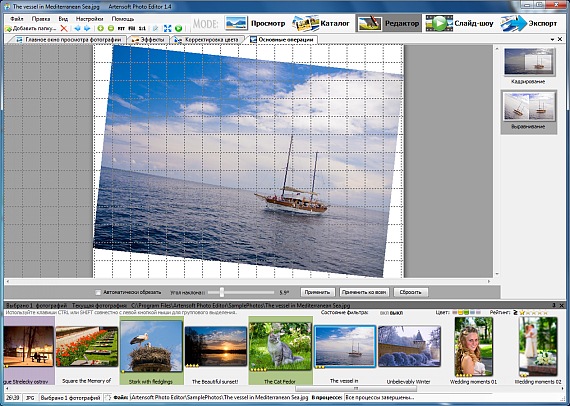Switch to Каталог mode
Image resolution: width=570 pixels, height=406 pixels.
pyautogui.click(x=321, y=23)
